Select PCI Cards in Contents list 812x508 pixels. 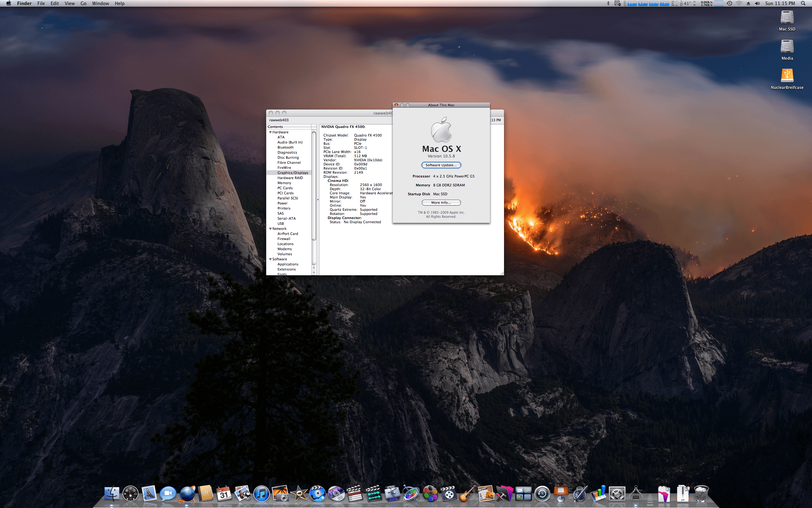click(x=285, y=193)
